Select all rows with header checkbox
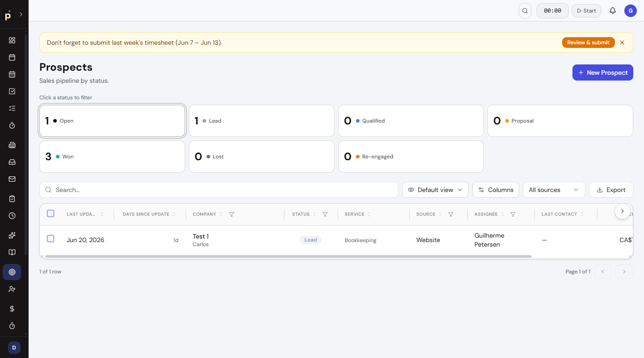Image resolution: width=644 pixels, height=358 pixels. pyautogui.click(x=51, y=213)
